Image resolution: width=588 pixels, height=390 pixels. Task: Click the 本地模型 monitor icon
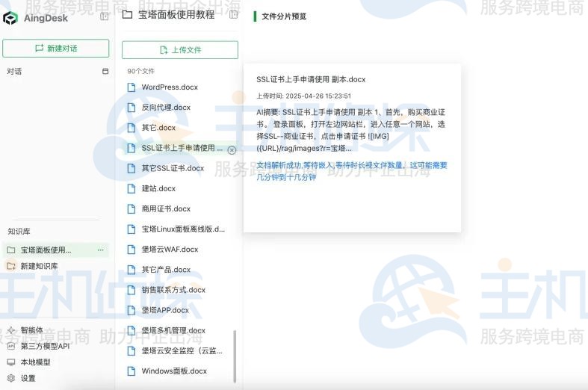[11, 362]
